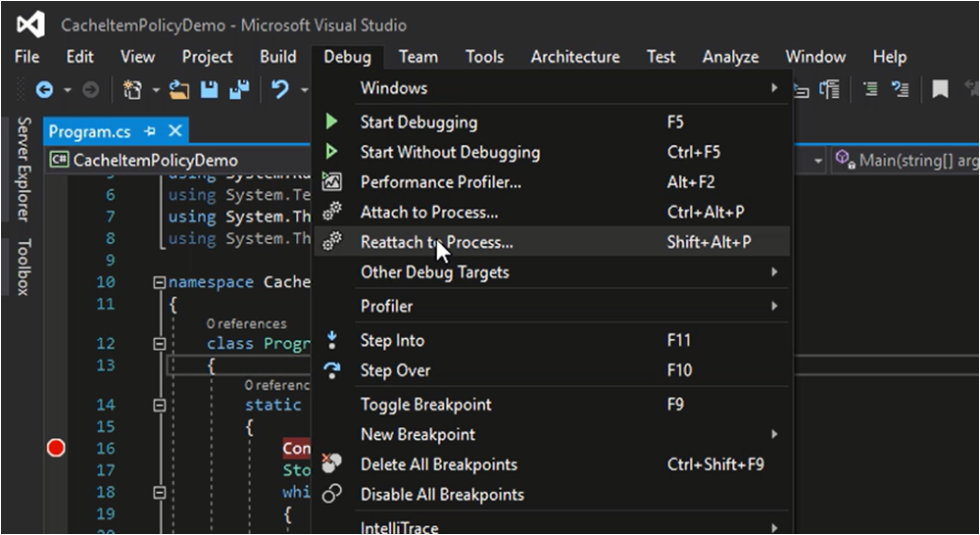
Task: Open the Navigate Backward history dropdown arrow
Action: coord(67,90)
